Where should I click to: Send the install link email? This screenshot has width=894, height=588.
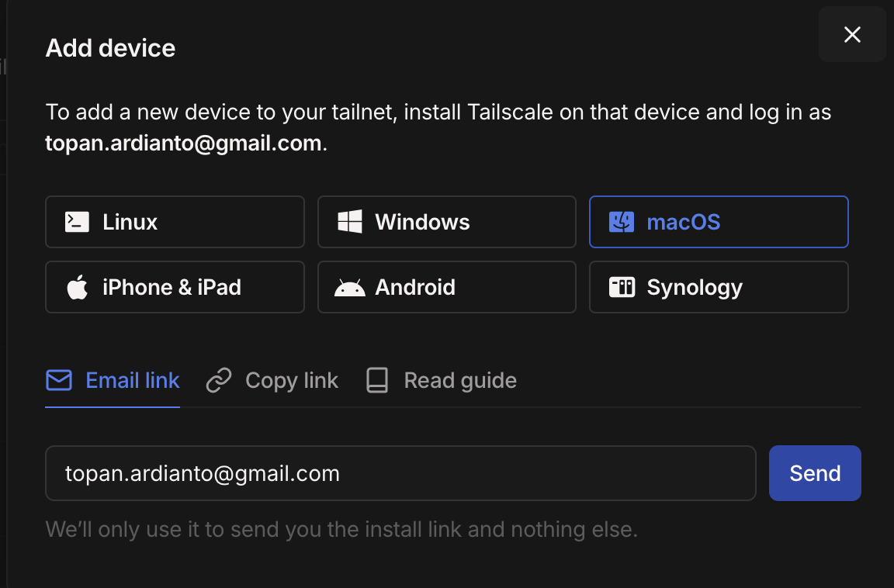[x=815, y=473]
